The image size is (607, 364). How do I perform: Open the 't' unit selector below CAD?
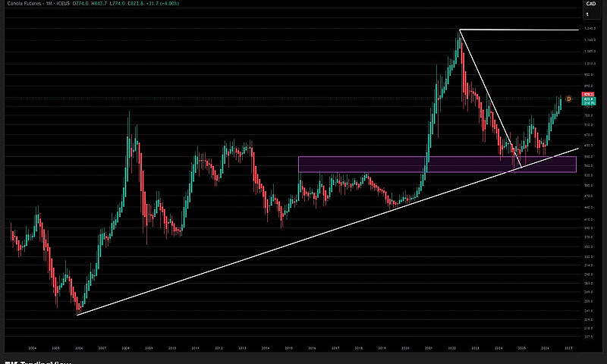pos(587,14)
